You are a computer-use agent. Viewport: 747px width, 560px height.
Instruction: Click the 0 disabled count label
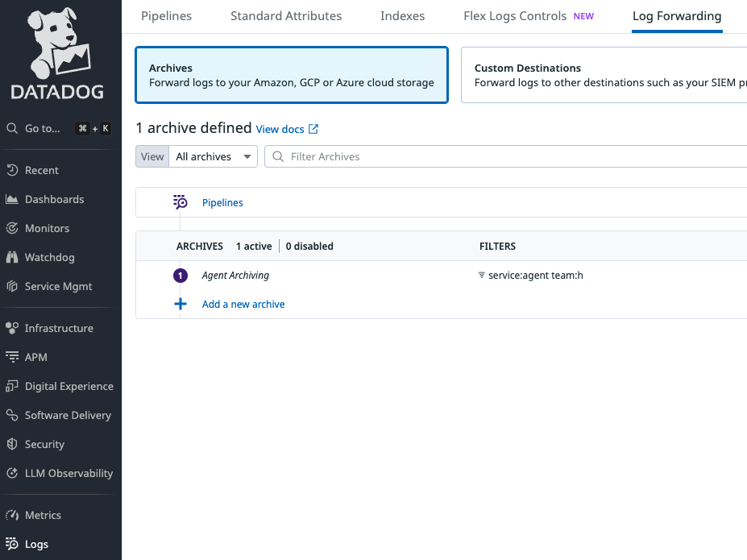tap(309, 247)
